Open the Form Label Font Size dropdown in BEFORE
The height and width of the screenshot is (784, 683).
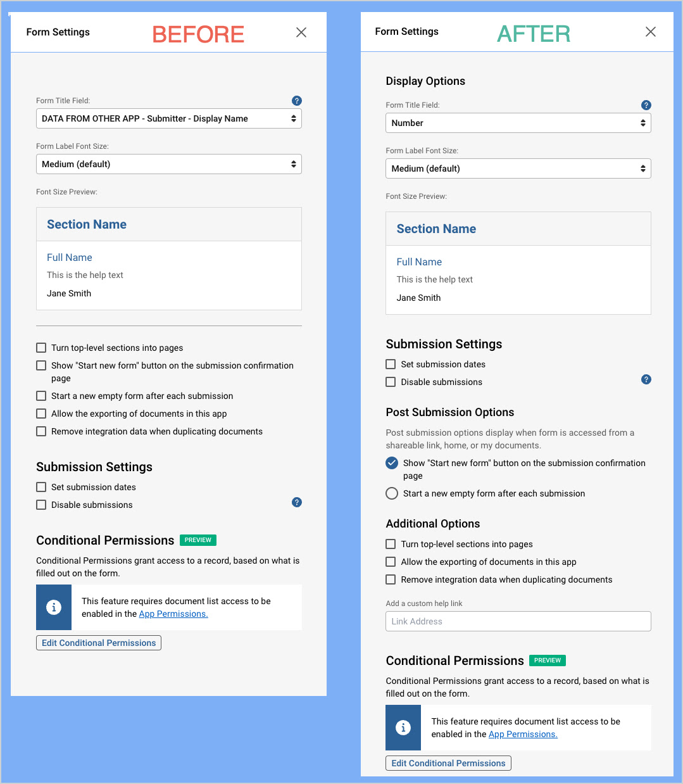tap(168, 164)
